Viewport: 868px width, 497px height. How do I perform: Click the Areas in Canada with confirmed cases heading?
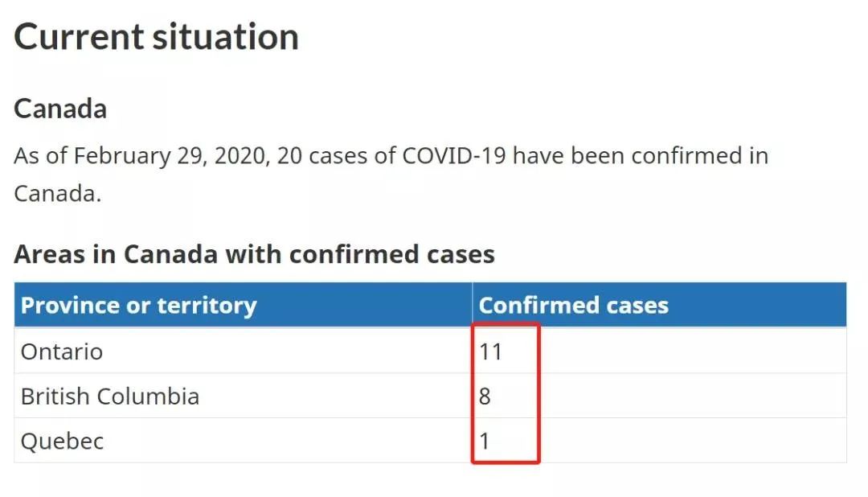coord(254,254)
